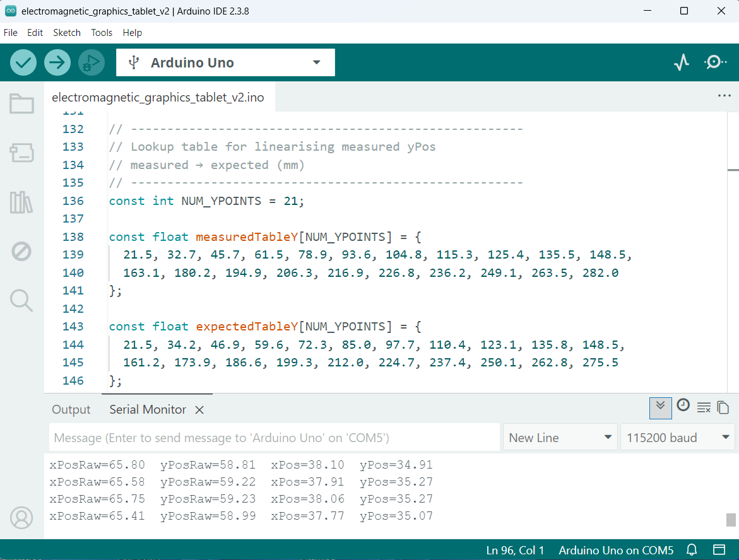
Task: Click serial line with xPosRaw=65.58
Action: tap(241, 482)
